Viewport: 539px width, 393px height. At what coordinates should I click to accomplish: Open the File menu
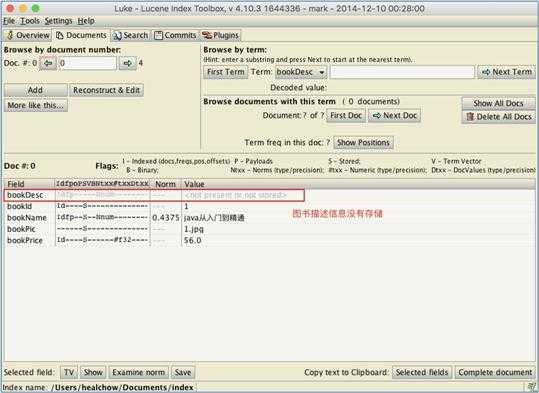pos(9,21)
